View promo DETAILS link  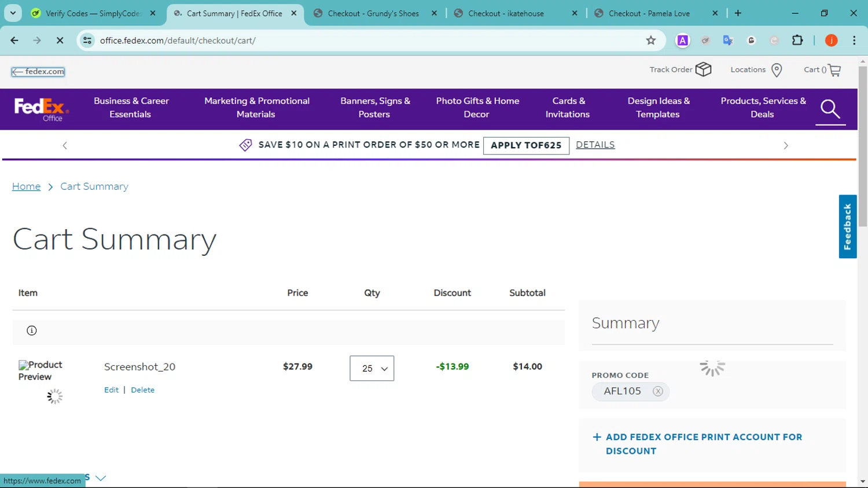pos(595,145)
